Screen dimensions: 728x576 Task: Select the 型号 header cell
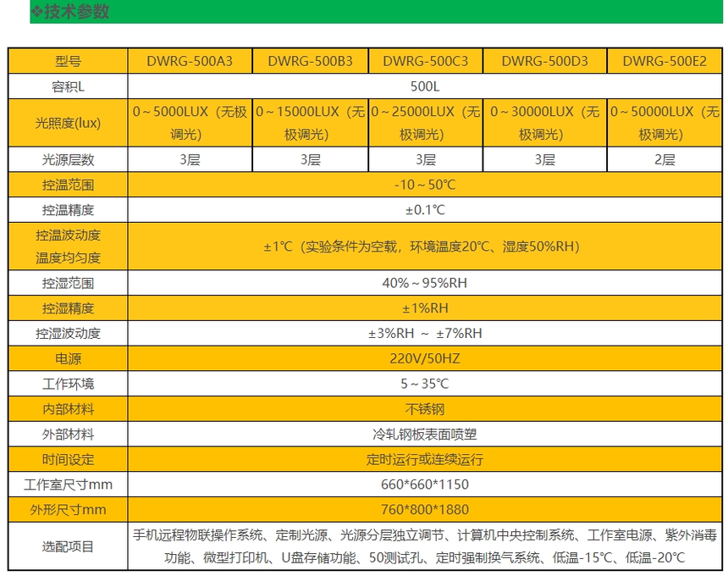click(69, 61)
